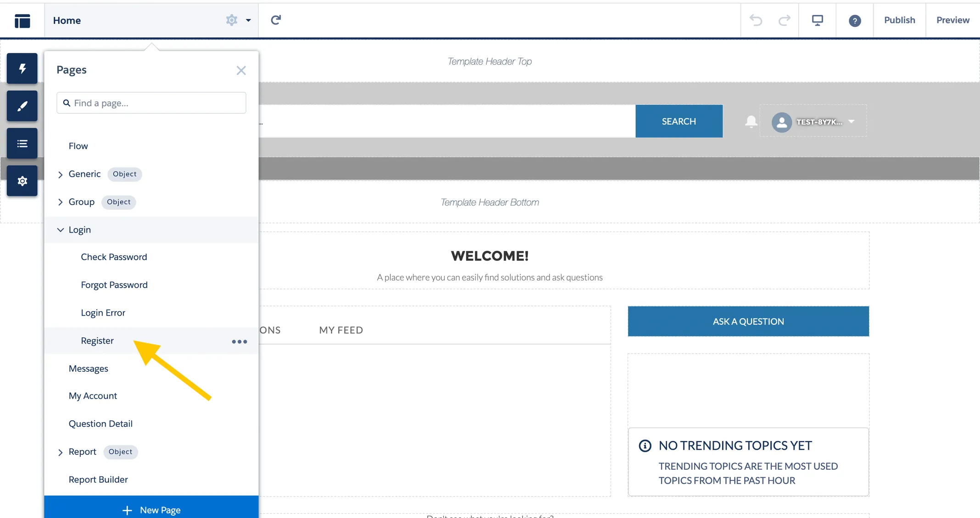Click the redo arrow icon
Image resolution: width=980 pixels, height=518 pixels.
(x=785, y=20)
